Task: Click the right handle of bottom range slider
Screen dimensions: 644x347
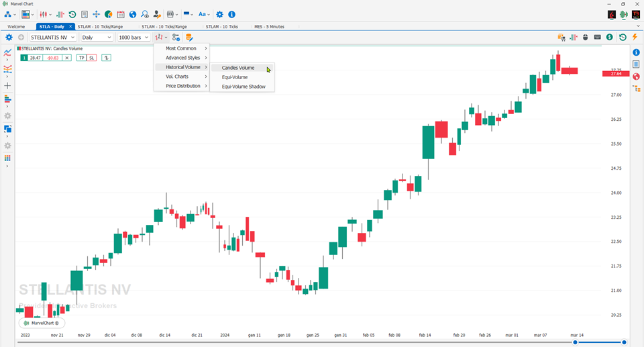Action: [624, 342]
